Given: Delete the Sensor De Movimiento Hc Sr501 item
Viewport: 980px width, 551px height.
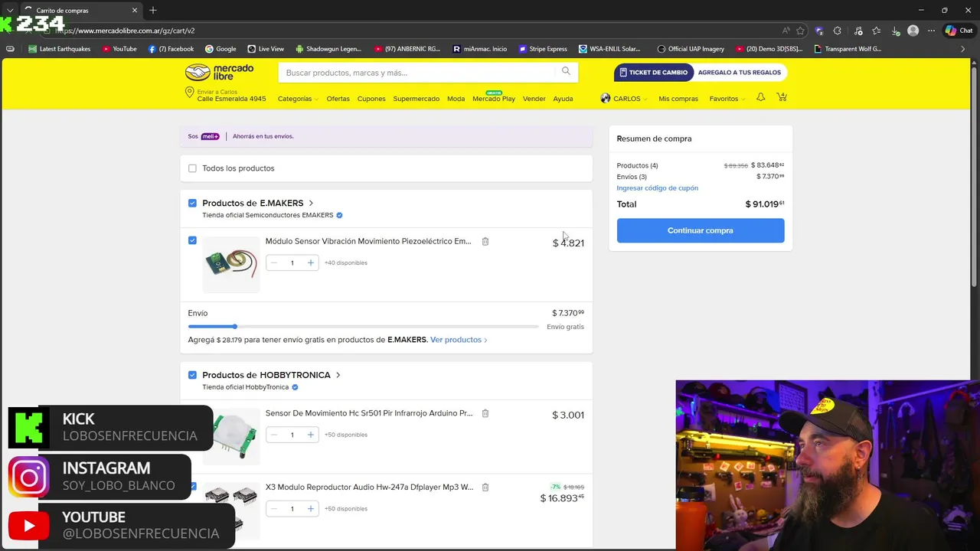Looking at the screenshot, I should [485, 413].
